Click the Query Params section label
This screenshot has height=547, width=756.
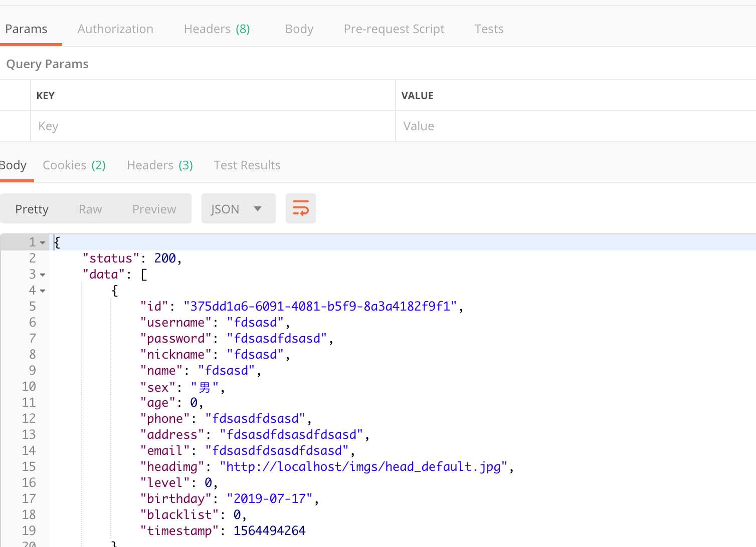[x=48, y=64]
